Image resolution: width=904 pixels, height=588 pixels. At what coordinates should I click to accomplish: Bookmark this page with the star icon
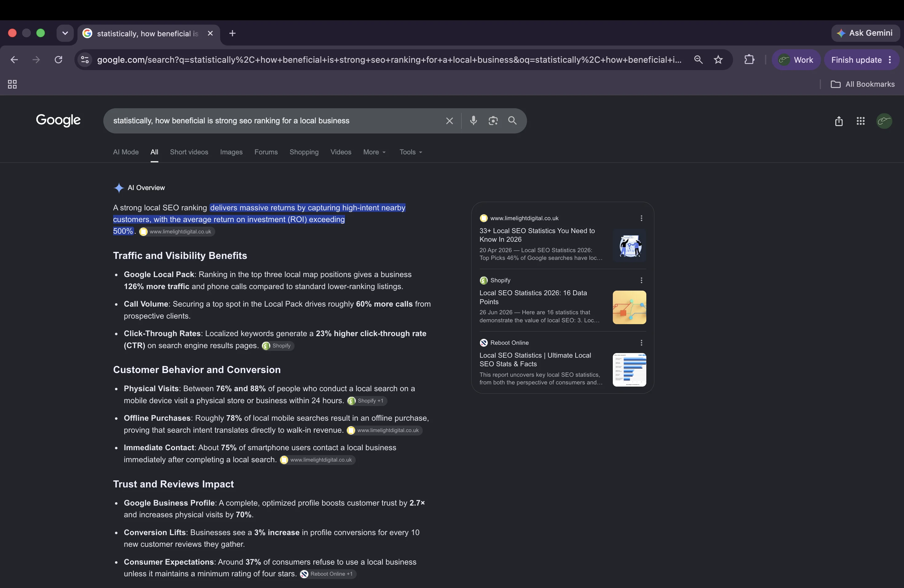coord(718,60)
